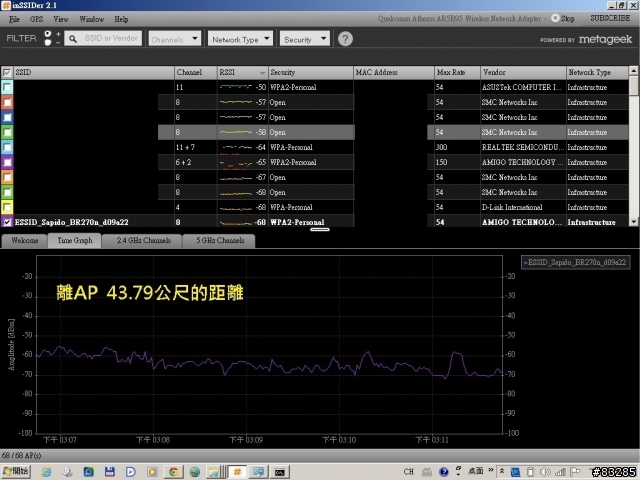Click the 68 / 68 AP(s) status text
640x480 pixels.
pos(21,455)
